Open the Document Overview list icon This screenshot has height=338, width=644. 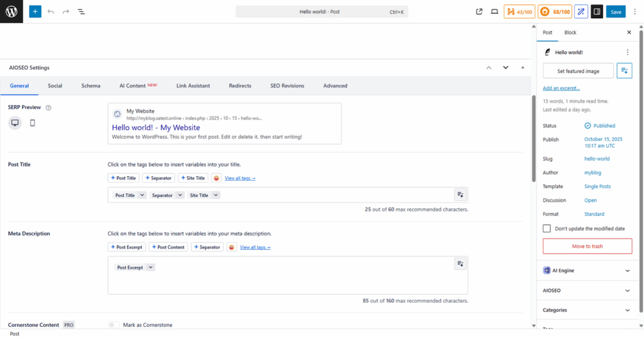tap(81, 11)
